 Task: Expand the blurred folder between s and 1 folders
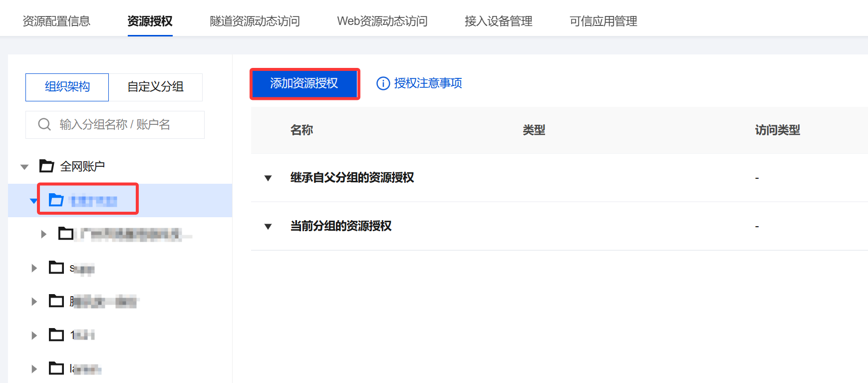pos(34,302)
